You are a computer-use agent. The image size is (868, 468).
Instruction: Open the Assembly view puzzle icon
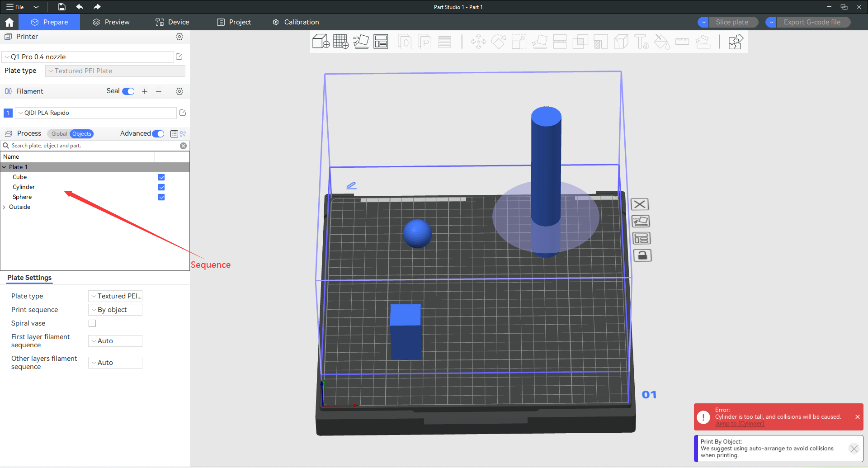click(735, 42)
